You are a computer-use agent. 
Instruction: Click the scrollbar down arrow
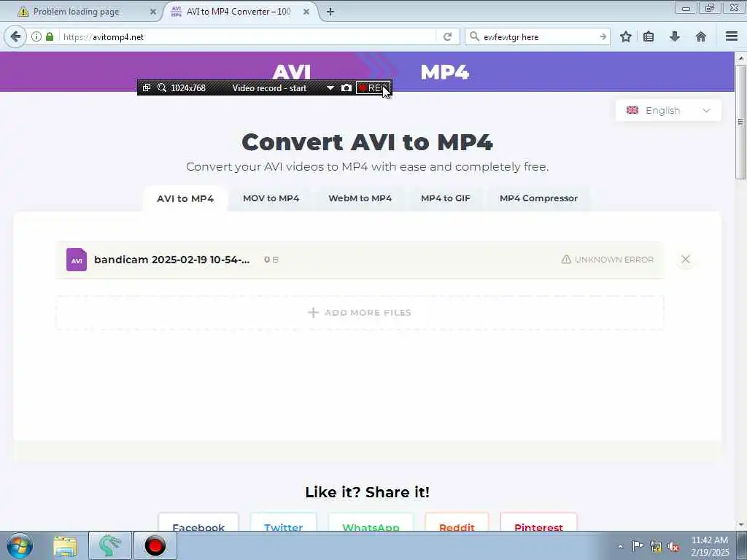(x=740, y=525)
